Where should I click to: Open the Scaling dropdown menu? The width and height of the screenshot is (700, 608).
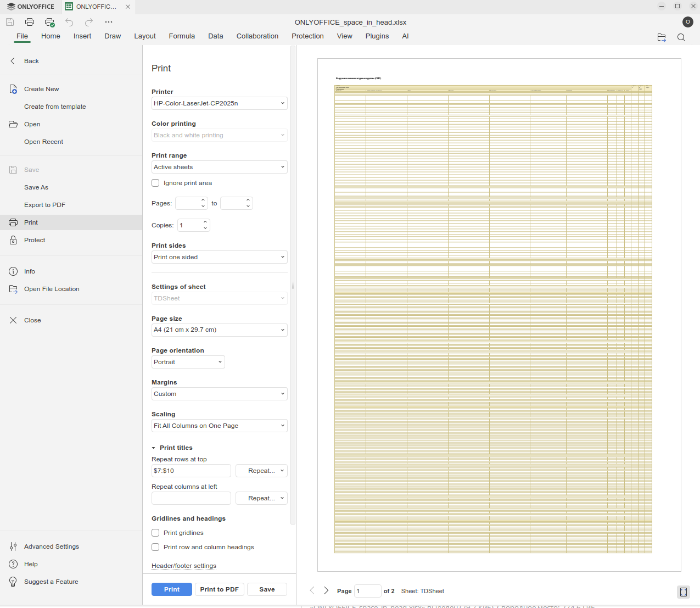(219, 426)
